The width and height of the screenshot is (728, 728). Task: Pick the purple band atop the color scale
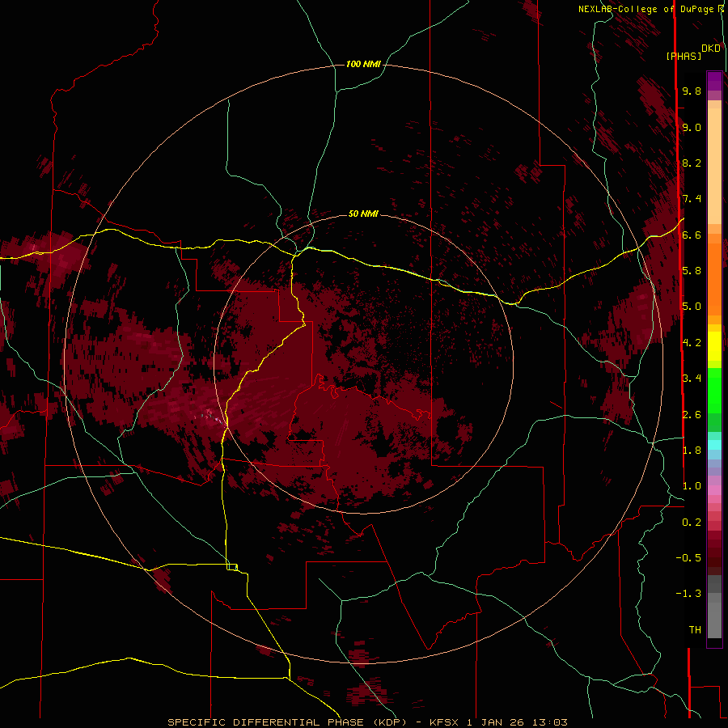click(x=714, y=81)
